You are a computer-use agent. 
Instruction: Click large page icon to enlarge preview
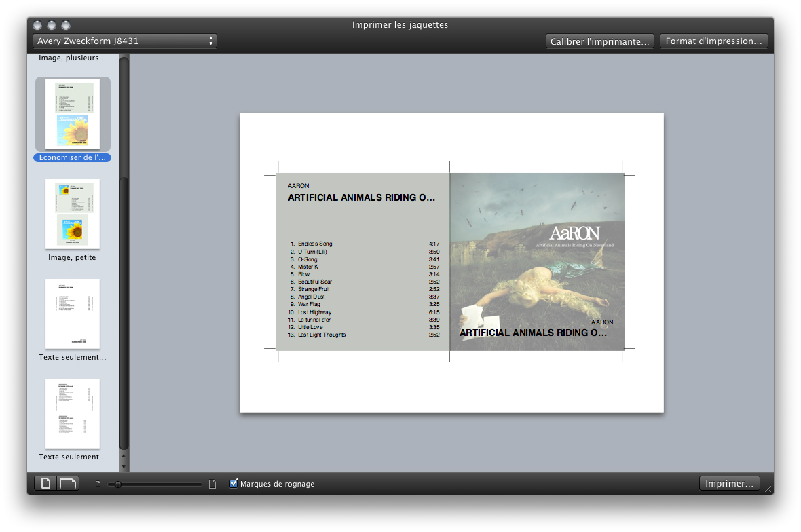click(x=212, y=484)
